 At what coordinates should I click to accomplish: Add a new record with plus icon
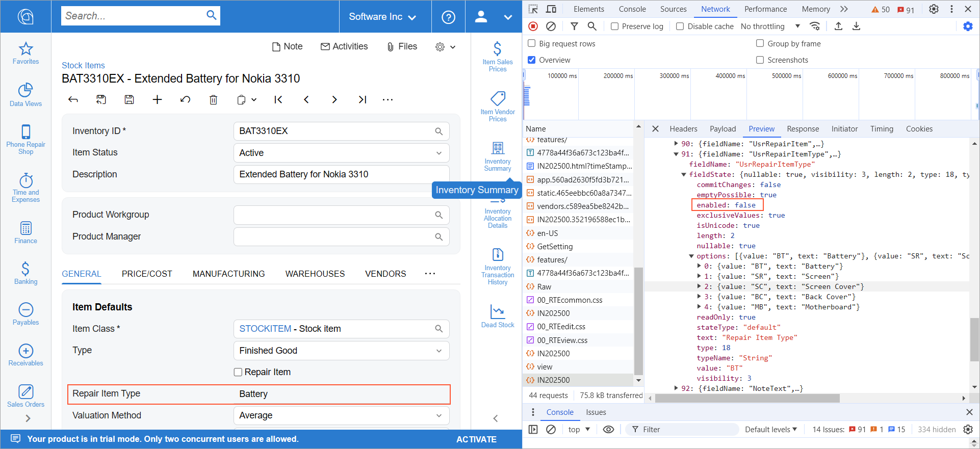(157, 100)
